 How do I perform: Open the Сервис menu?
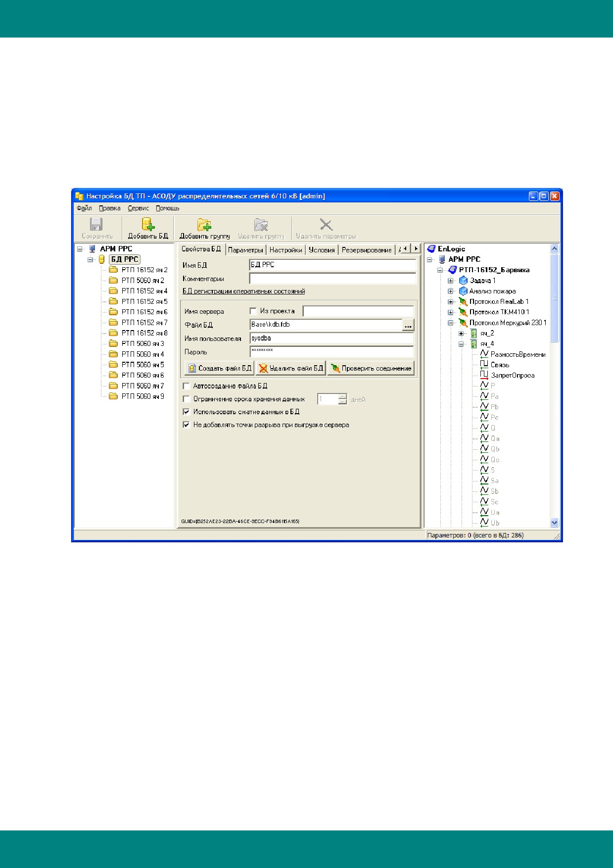click(x=139, y=208)
